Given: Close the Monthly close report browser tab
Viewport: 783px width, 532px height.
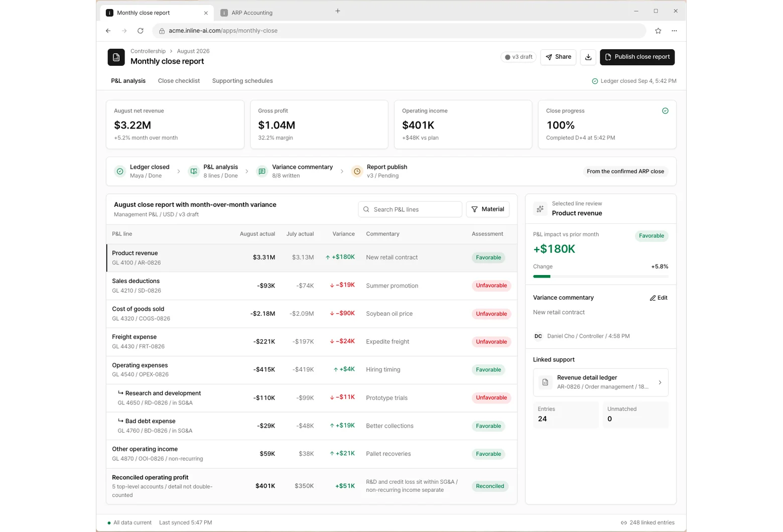Looking at the screenshot, I should [206, 13].
